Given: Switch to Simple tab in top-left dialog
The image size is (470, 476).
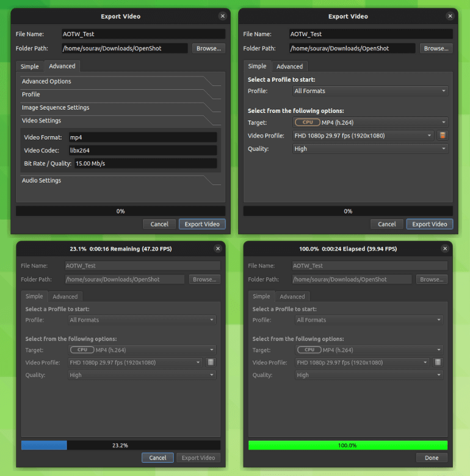Looking at the screenshot, I should click(30, 67).
